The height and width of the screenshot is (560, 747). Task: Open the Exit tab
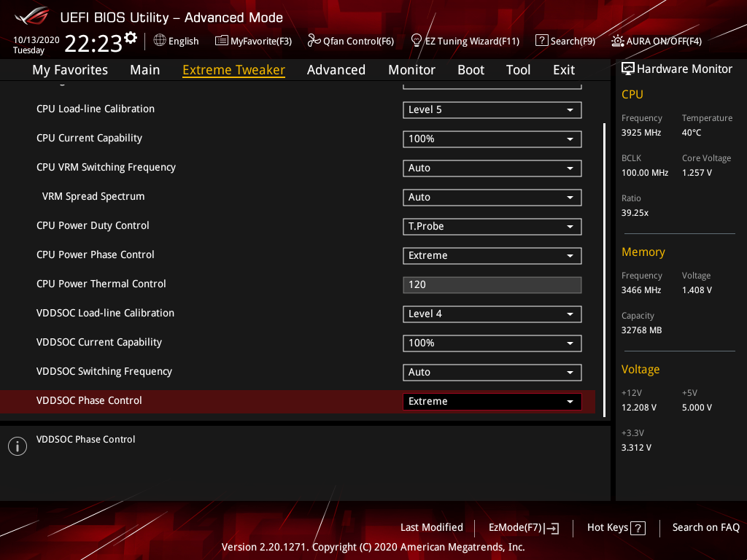564,70
